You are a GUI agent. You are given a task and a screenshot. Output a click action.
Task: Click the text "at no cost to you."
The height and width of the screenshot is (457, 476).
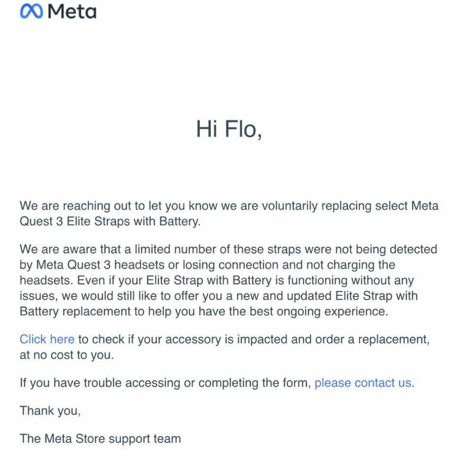click(66, 355)
